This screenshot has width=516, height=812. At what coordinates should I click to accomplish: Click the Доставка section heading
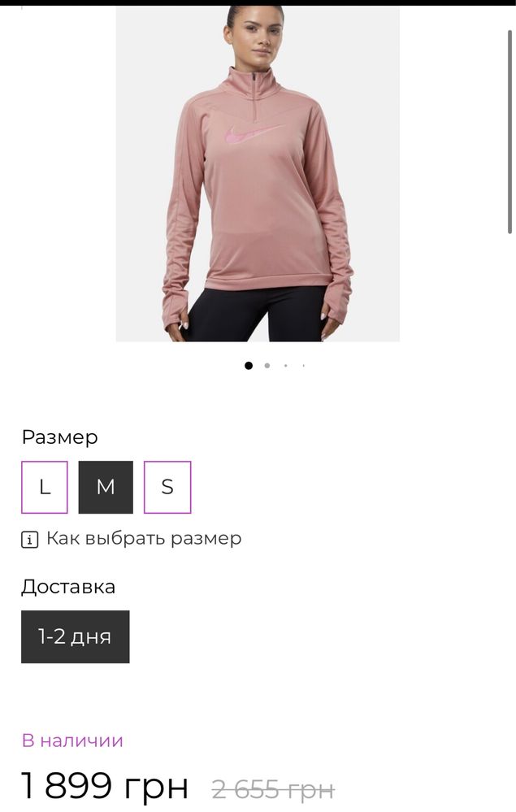pyautogui.click(x=68, y=587)
